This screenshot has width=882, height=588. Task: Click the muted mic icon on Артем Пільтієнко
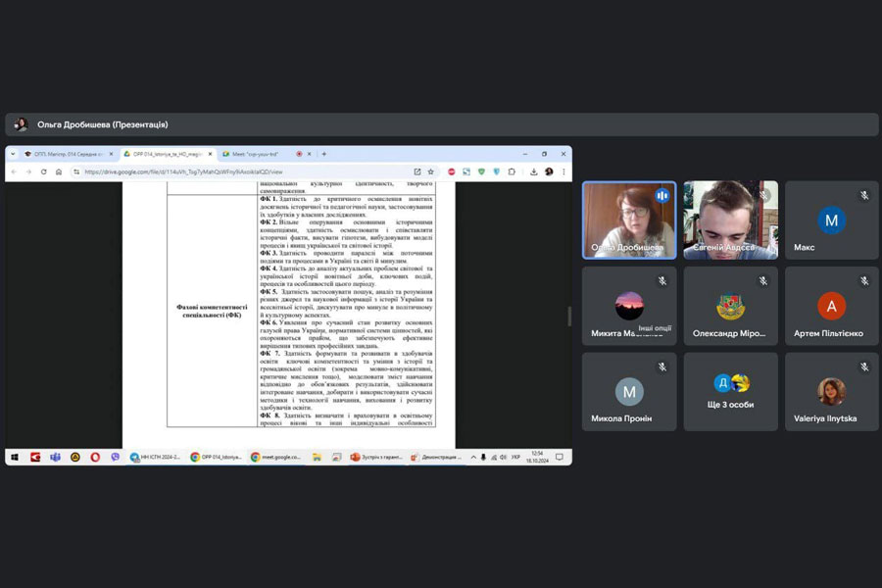864,281
